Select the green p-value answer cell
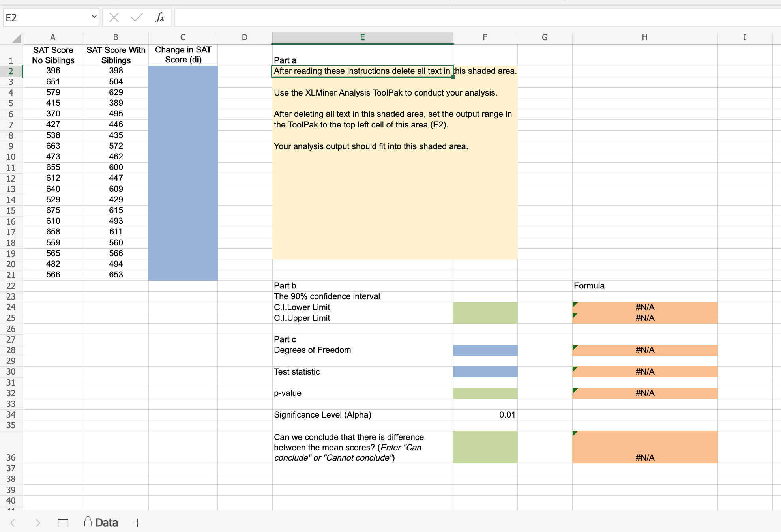 point(485,393)
